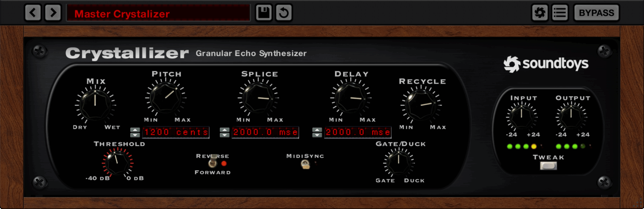Save preset with floppy disk icon
Viewport: 644px width, 209px height.
coord(263,13)
